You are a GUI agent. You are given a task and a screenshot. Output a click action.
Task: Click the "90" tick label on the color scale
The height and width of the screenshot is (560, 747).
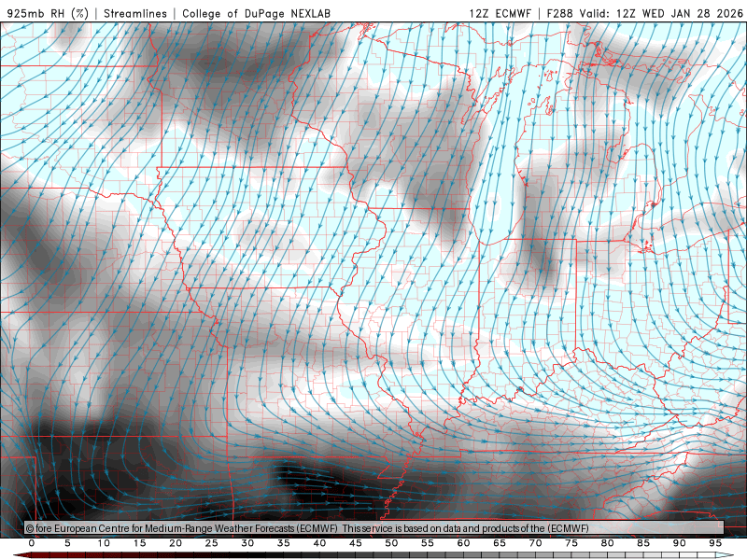(680, 543)
